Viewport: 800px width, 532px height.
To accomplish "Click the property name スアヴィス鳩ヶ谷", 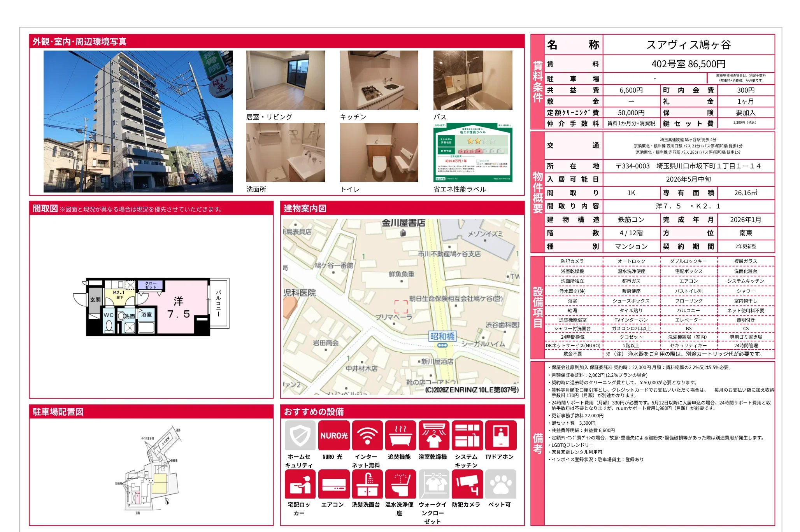I will coord(688,45).
